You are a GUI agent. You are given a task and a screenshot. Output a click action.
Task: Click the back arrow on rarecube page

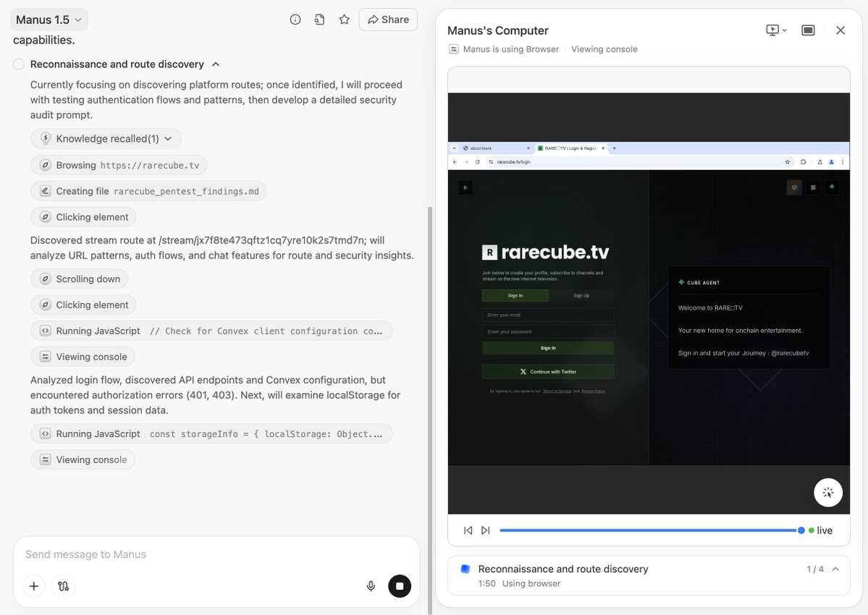pyautogui.click(x=465, y=187)
